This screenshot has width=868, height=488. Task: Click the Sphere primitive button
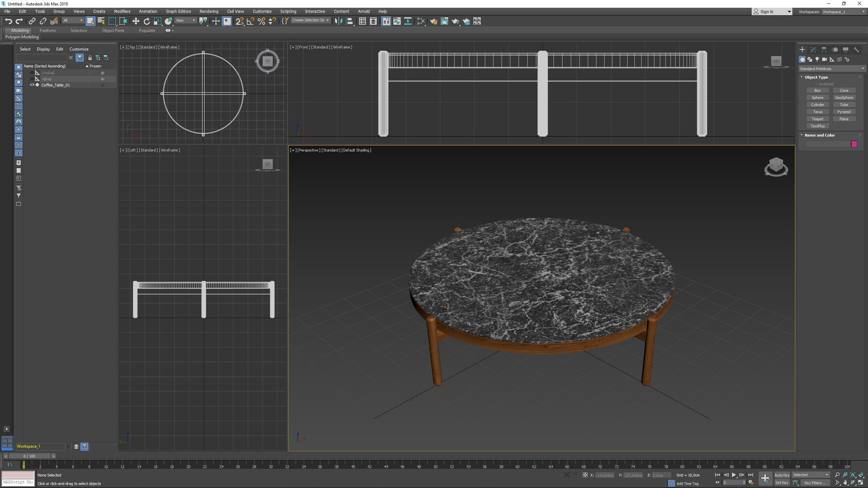pos(817,97)
